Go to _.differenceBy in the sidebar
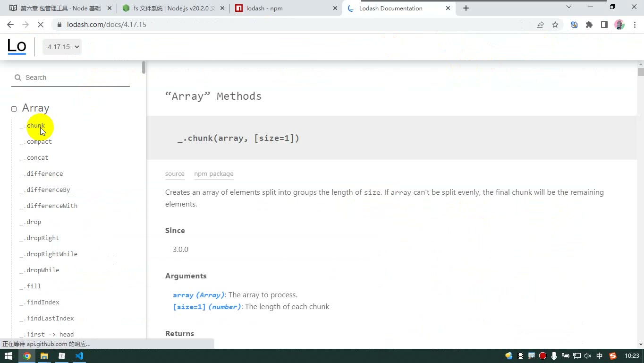The height and width of the screenshot is (363, 644). click(x=44, y=190)
